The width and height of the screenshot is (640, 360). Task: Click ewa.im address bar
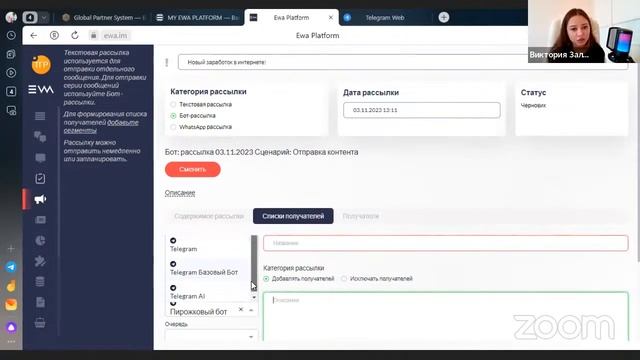pos(115,36)
